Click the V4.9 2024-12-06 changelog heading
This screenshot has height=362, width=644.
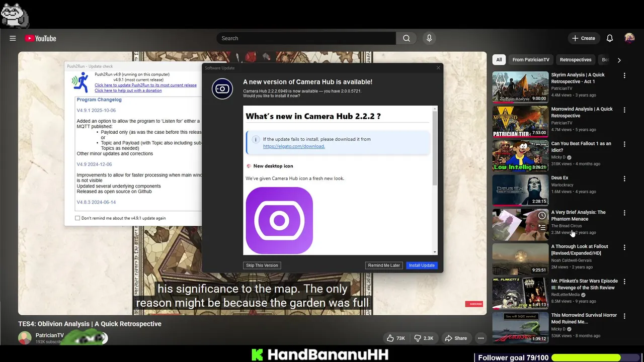pos(94,164)
